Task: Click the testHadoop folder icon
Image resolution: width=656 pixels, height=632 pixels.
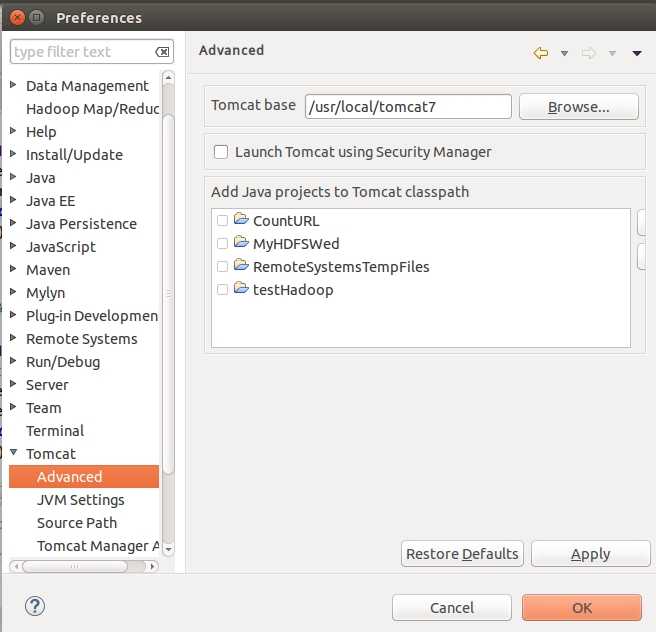Action: coord(241,288)
